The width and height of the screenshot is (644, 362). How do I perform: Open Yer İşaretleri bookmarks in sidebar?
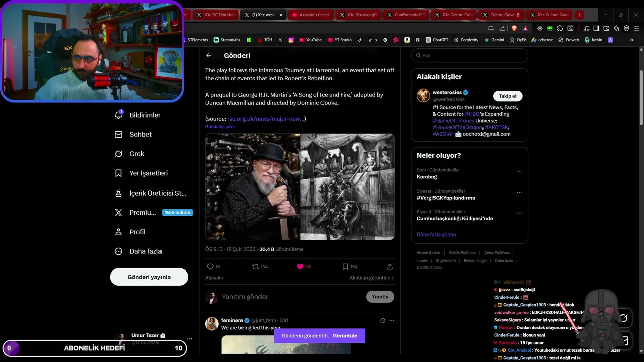(141, 173)
